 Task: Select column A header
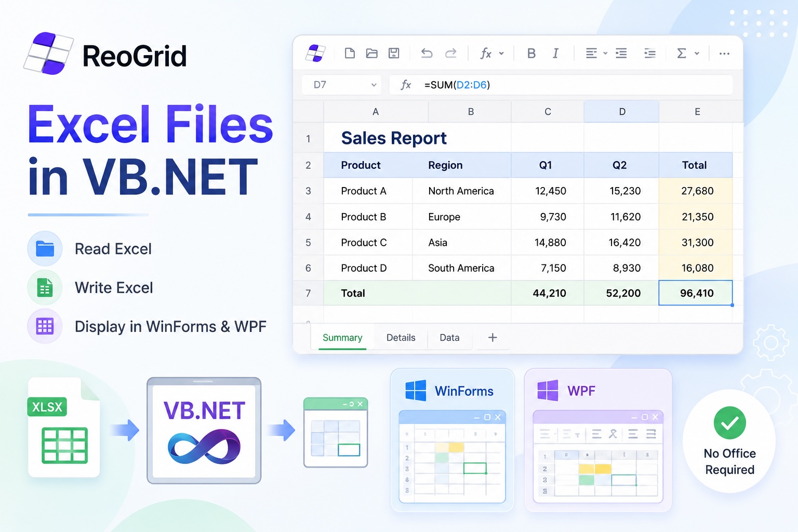376,112
